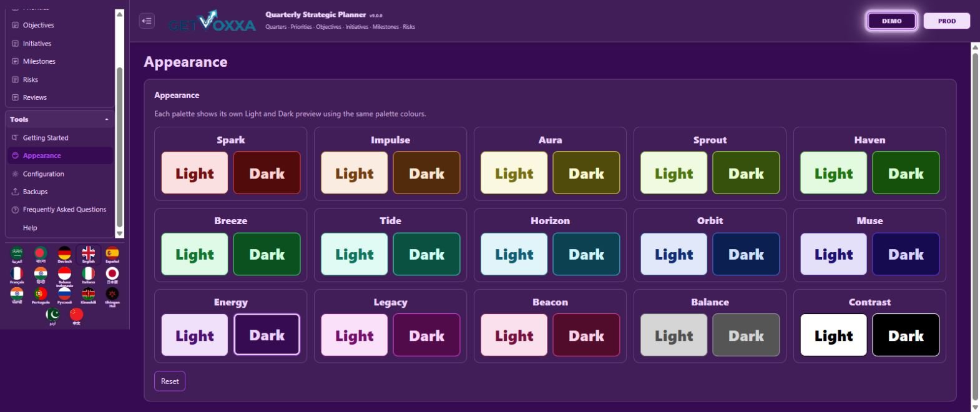Choose the Balance Light theme

[674, 335]
